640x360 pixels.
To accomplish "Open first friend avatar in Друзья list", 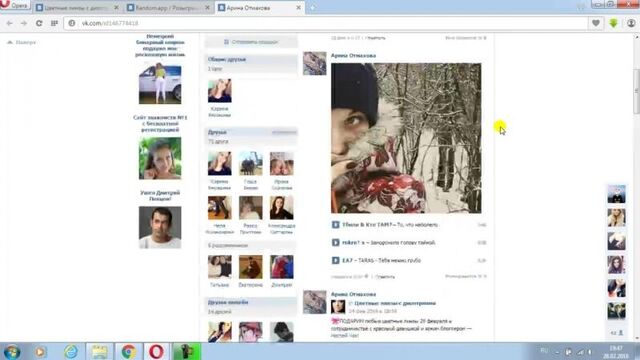I will pyautogui.click(x=220, y=163).
